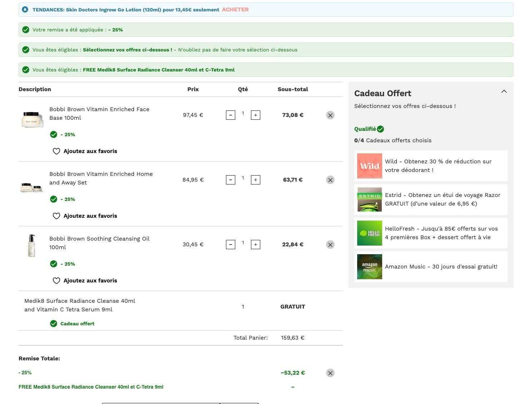Remove Vitamin Enriched Face Base from cart

point(330,115)
